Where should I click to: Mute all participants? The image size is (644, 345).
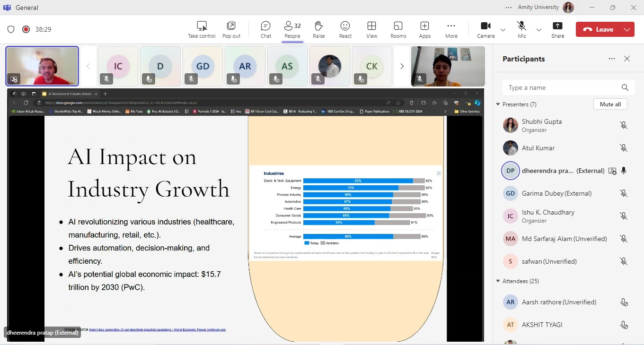coord(610,104)
